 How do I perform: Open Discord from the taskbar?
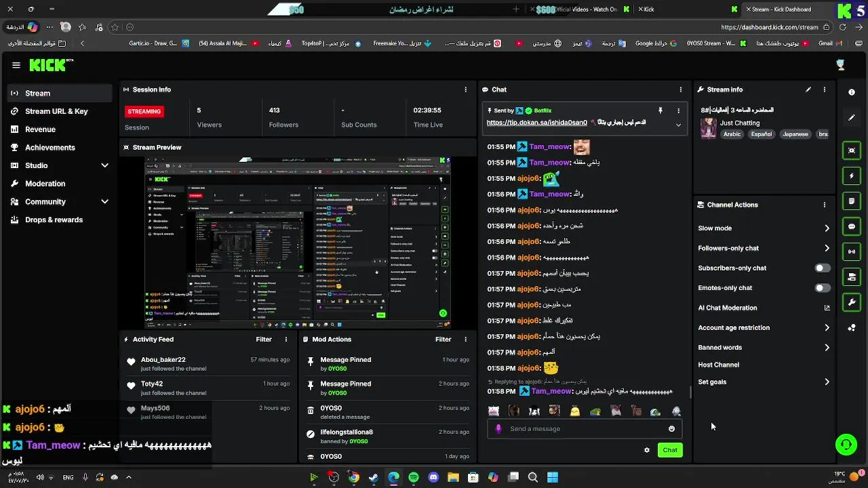[433, 477]
